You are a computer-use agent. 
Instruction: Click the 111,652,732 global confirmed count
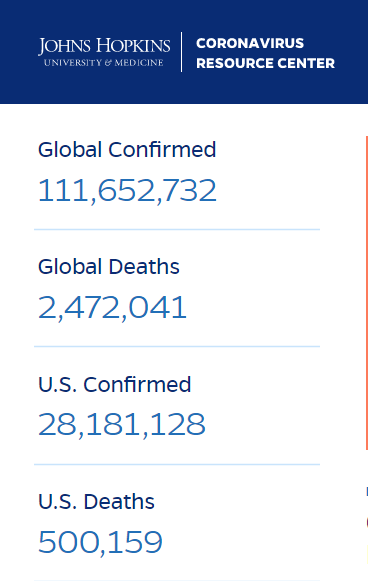[x=127, y=190]
